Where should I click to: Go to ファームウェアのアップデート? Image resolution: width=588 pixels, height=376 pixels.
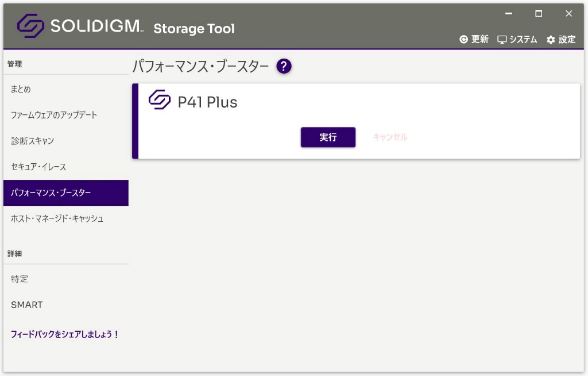point(54,115)
